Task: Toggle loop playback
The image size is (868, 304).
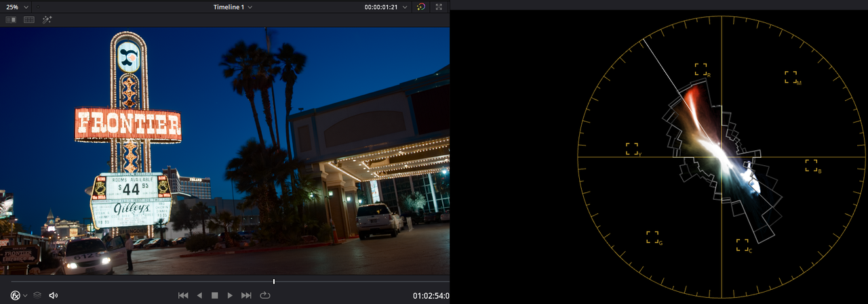Action: click(x=264, y=295)
